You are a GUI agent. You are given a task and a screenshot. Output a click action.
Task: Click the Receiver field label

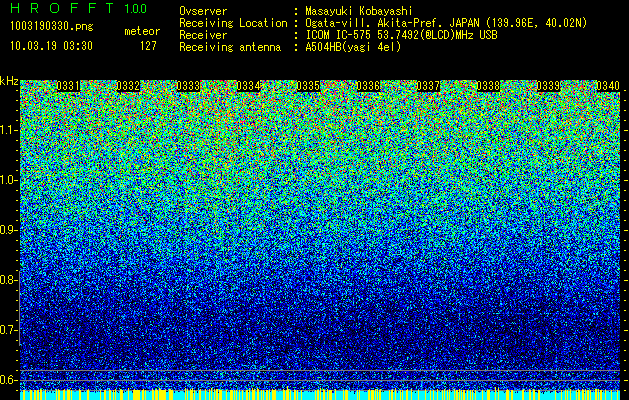203,35
